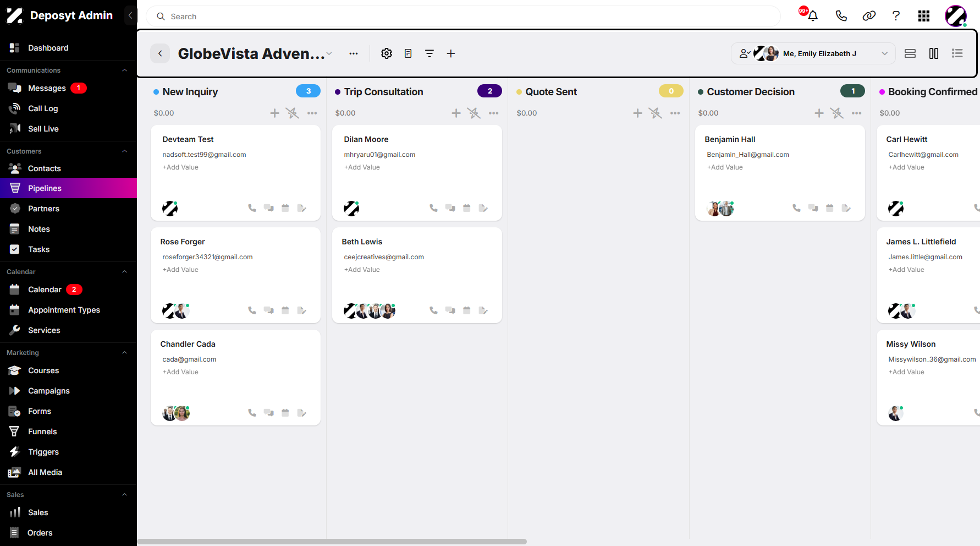
Task: Open Trip Consultation stage options ellipsis
Action: pyautogui.click(x=494, y=113)
